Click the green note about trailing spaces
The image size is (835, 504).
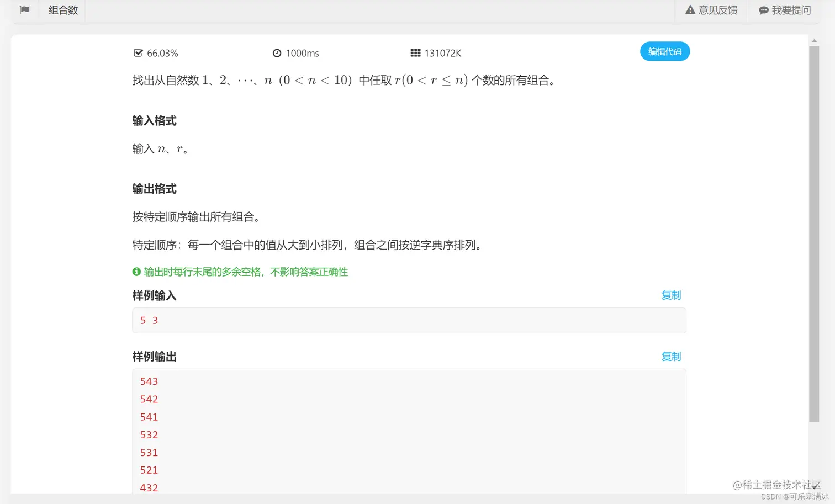[x=245, y=272]
